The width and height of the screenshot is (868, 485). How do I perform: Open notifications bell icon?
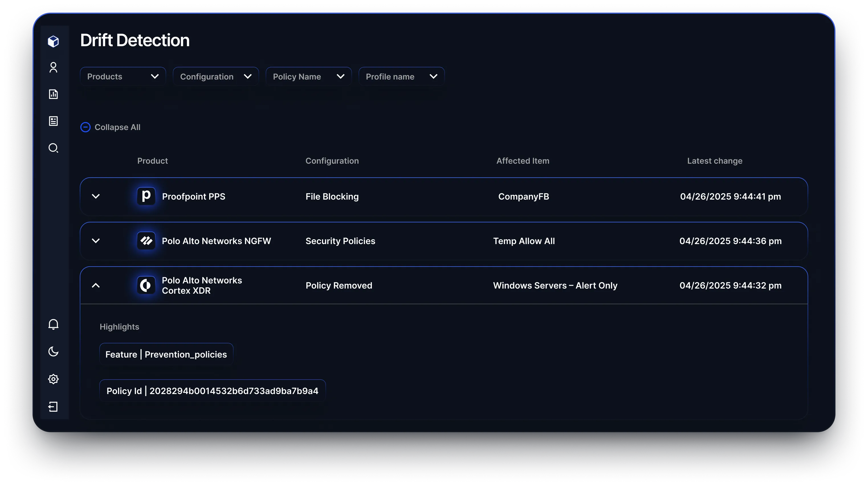[x=53, y=324]
